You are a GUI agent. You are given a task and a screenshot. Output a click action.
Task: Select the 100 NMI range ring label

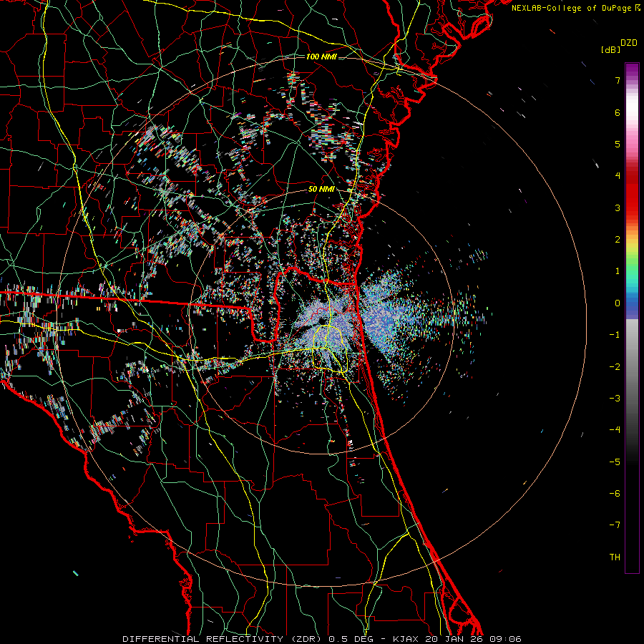coord(321,57)
